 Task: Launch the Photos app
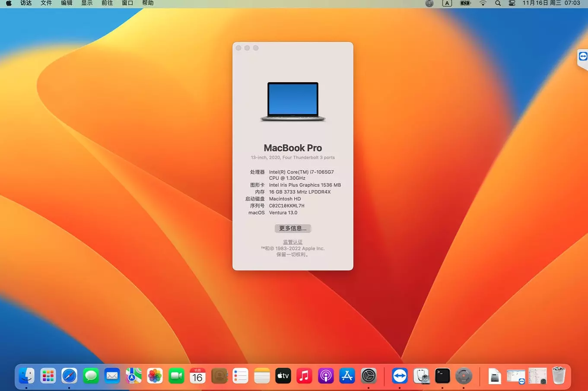click(x=155, y=375)
